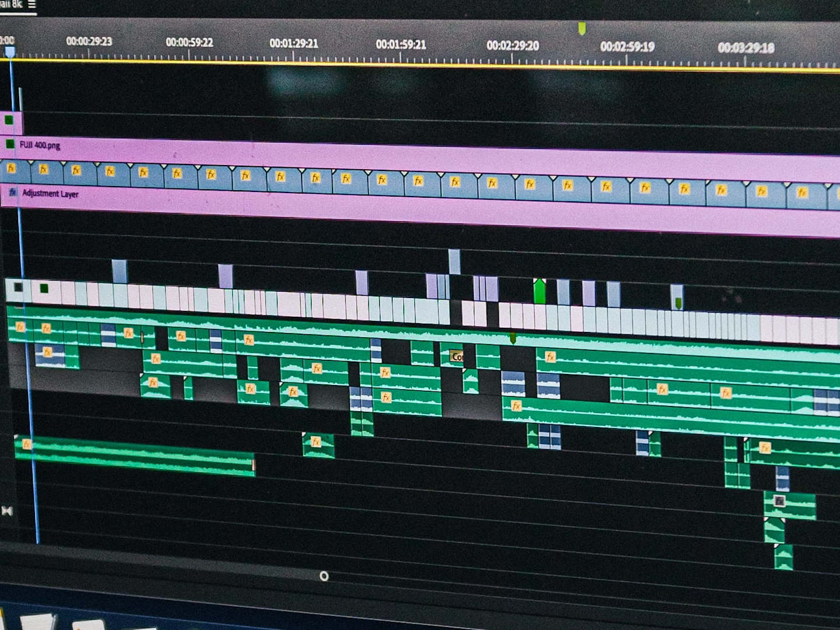
Task: Select tallest light-blue clip above the video track
Action: [x=454, y=261]
